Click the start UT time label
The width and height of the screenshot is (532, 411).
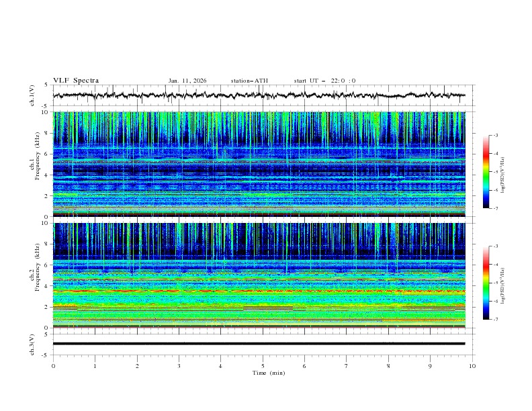324,81
